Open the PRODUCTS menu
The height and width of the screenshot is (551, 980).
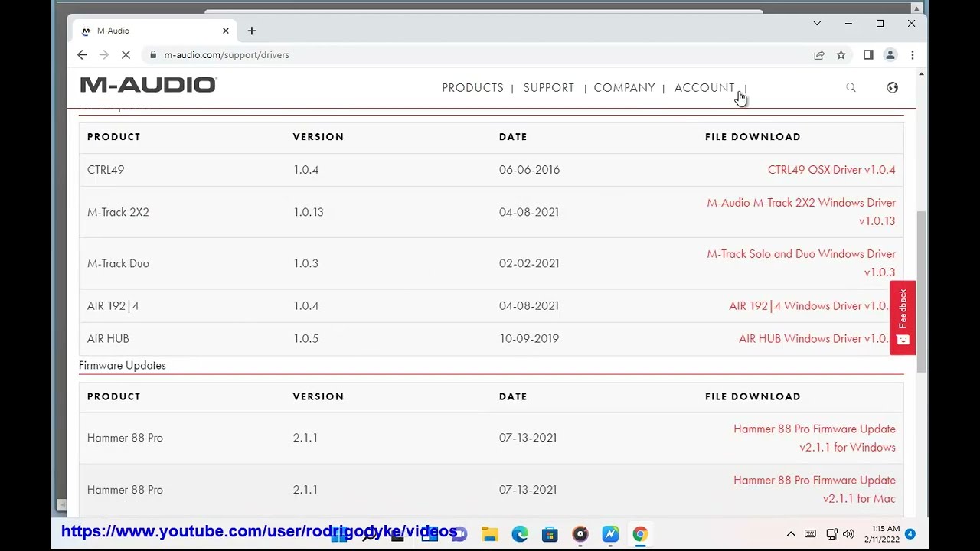point(472,87)
